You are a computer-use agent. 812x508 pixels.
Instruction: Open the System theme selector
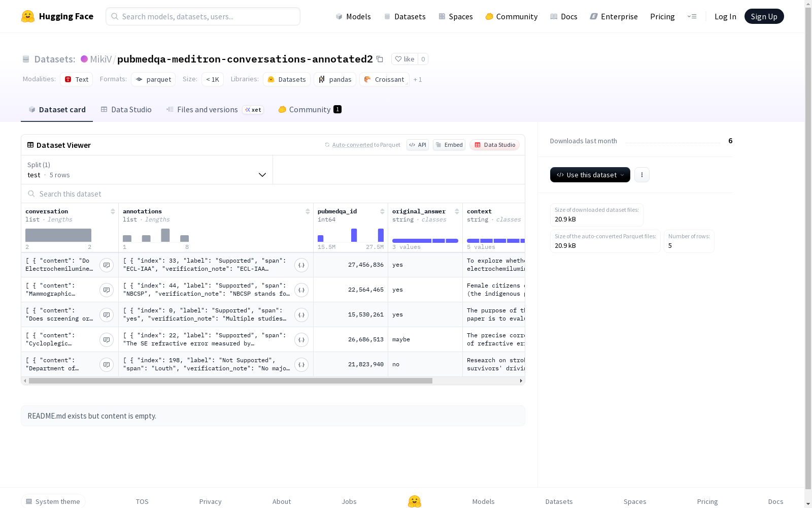[53, 501]
